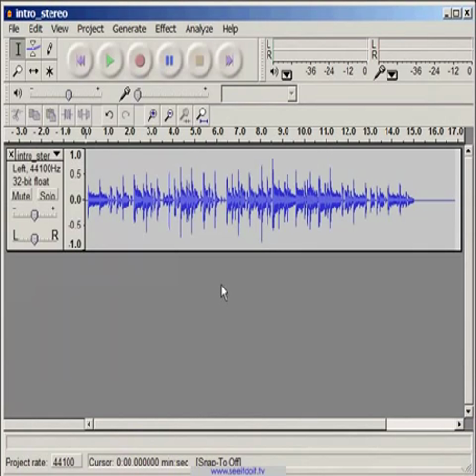
Task: Open output meter dropdown arrow
Action: (287, 75)
